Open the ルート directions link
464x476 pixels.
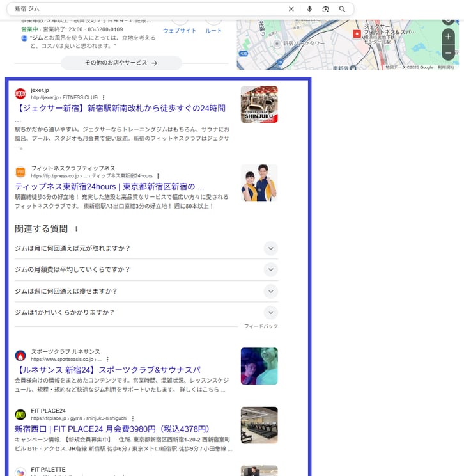[x=213, y=31]
